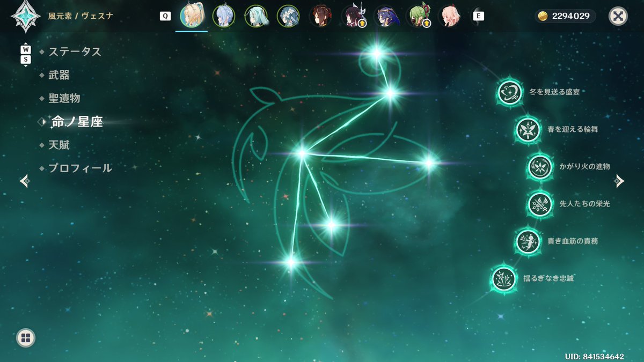
Task: Select the 命ノ星座 menu entry
Action: click(77, 122)
